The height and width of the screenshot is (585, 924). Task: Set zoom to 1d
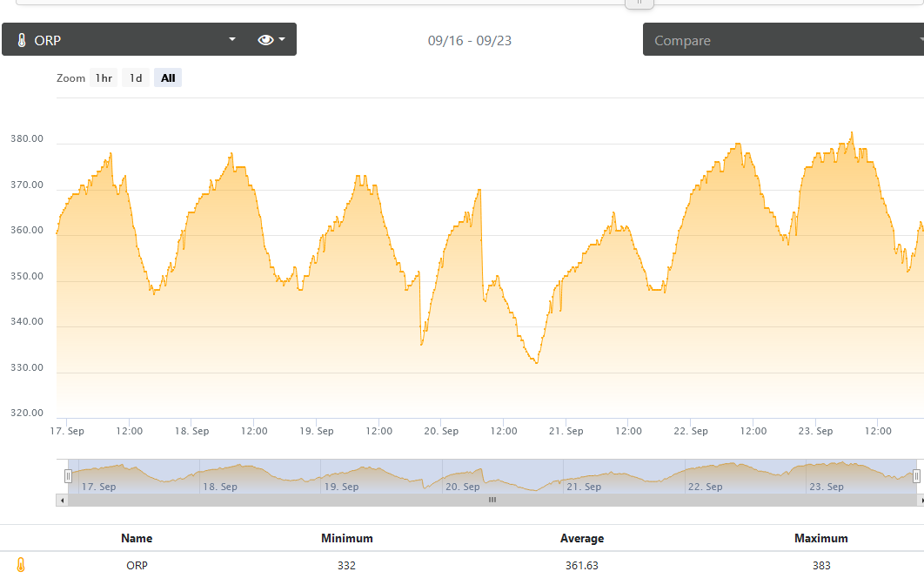pos(136,77)
